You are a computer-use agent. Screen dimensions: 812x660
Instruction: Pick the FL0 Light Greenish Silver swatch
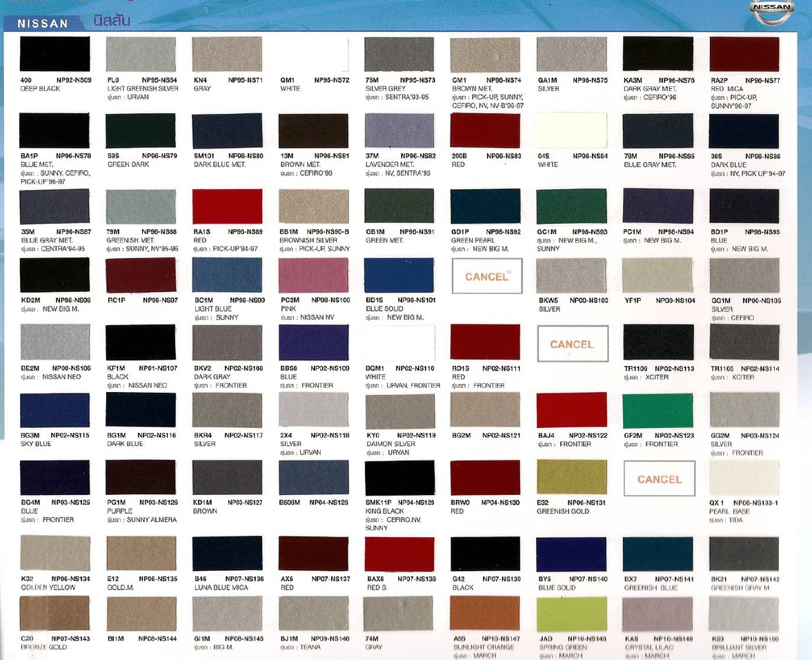[141, 54]
